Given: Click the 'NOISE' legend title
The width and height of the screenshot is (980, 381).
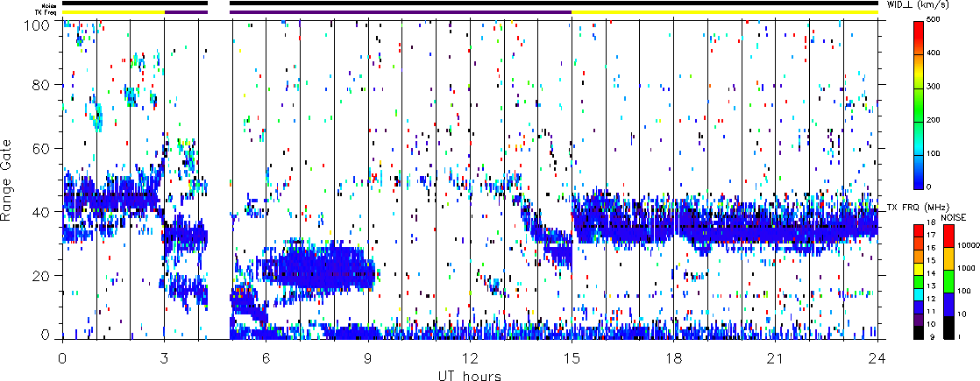Looking at the screenshot, I should point(953,216).
